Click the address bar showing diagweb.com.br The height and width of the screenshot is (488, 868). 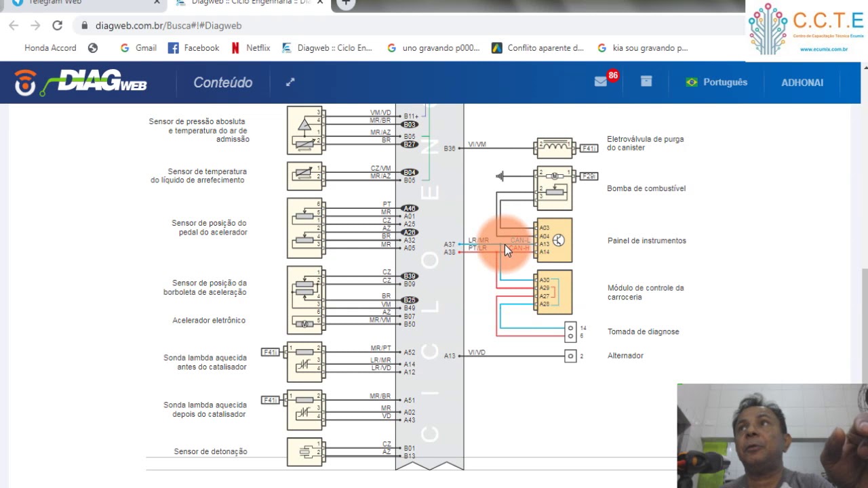407,26
